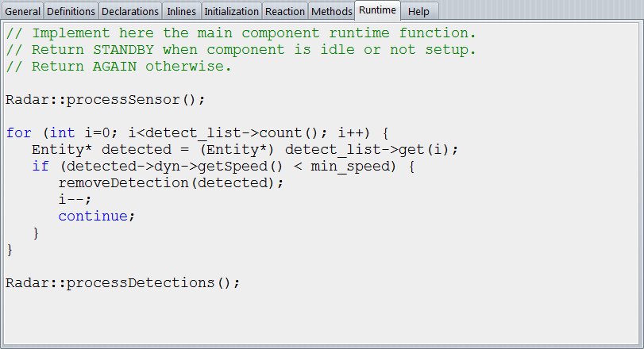Switch to the General tab
The width and height of the screenshot is (644, 349).
22,11
